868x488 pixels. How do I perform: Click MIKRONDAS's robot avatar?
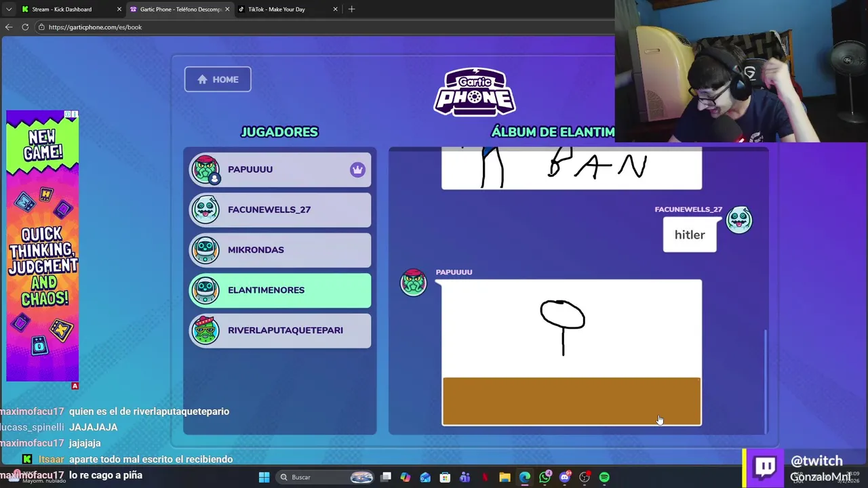(205, 249)
